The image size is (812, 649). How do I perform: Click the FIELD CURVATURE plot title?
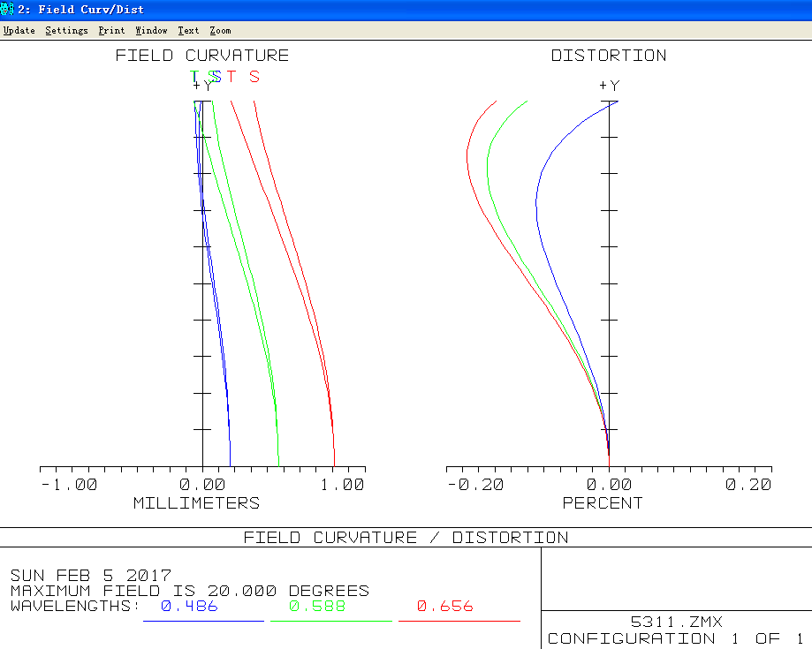tap(202, 56)
